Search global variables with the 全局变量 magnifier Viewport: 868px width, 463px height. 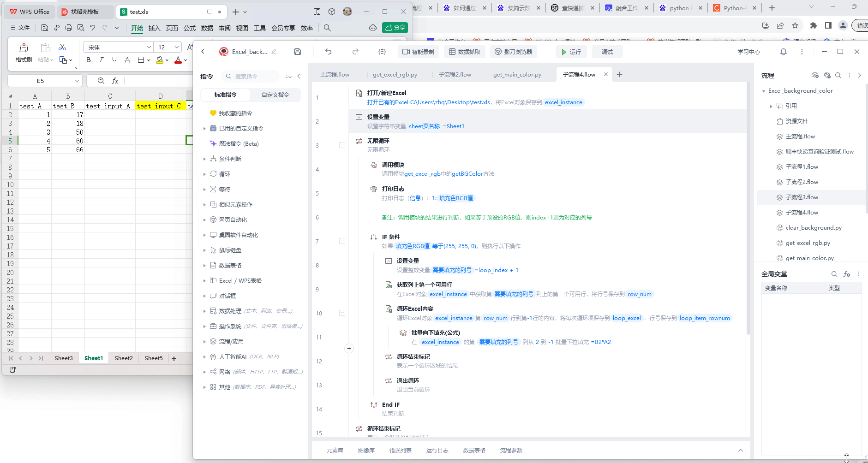click(834, 274)
